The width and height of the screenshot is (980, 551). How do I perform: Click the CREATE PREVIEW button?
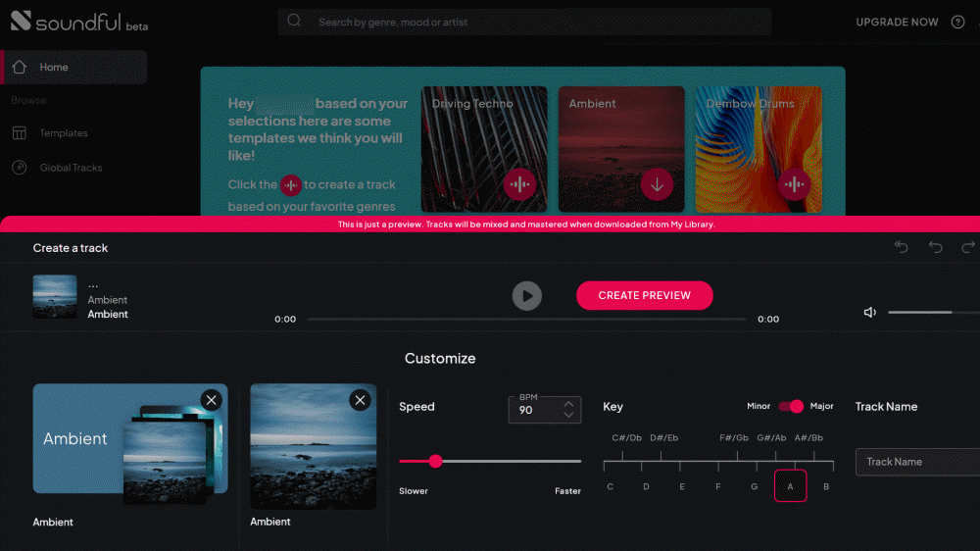(x=644, y=295)
